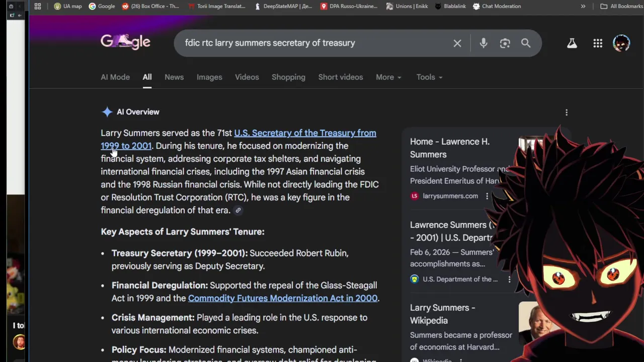
Task: Open options for the larrysummers.com source
Action: tap(487, 196)
